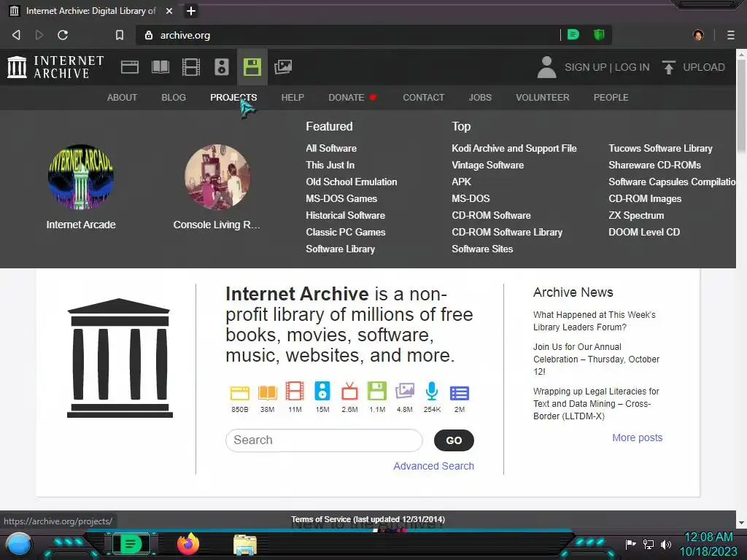
Task: Click the purple image icon showing 4.8M
Action: point(404,391)
